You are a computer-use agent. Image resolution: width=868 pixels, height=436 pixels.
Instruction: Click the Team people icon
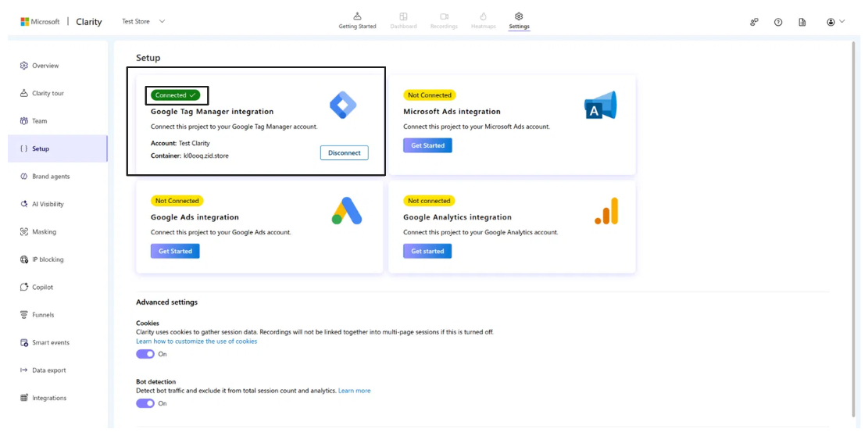23,120
